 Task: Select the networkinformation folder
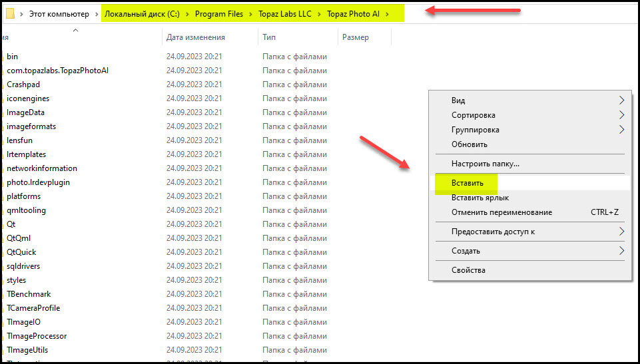[x=42, y=168]
